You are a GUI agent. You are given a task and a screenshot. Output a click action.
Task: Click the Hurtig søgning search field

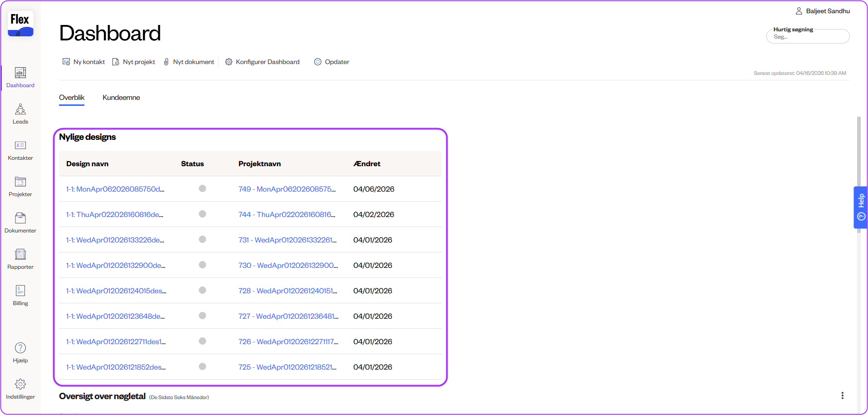click(808, 37)
